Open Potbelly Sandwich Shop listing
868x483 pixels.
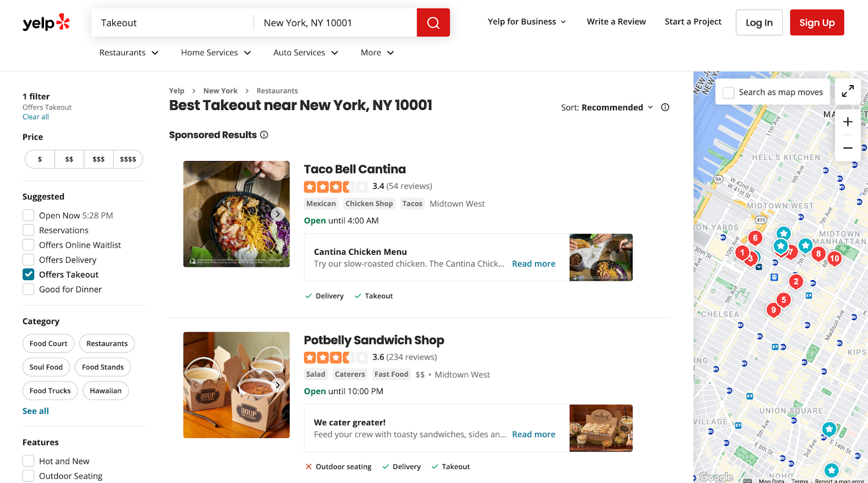pos(374,340)
